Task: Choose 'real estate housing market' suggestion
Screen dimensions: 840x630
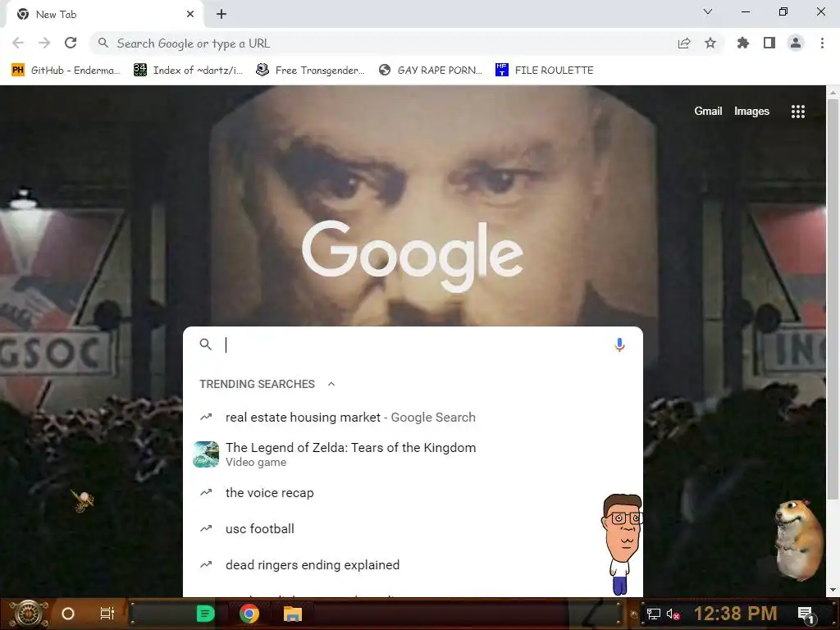Action: (413, 418)
